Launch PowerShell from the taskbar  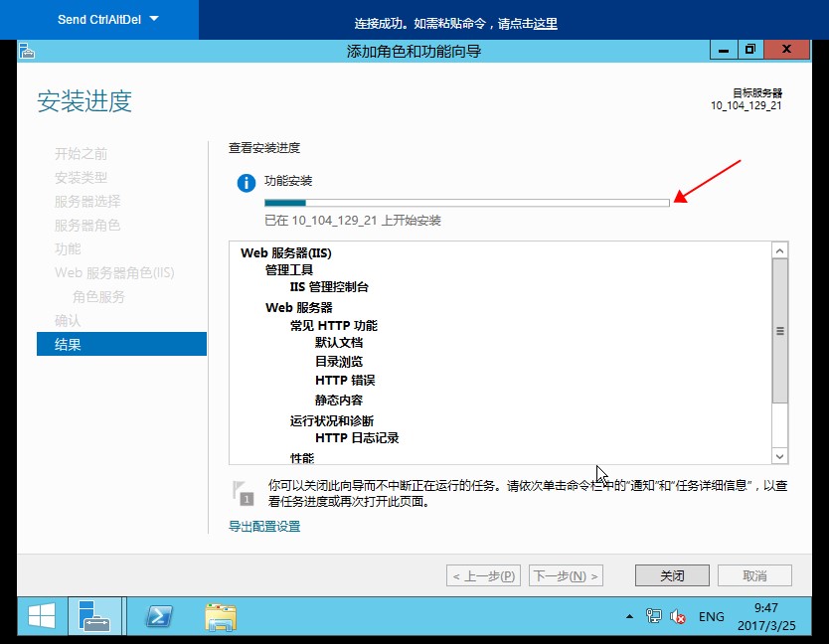(x=159, y=616)
